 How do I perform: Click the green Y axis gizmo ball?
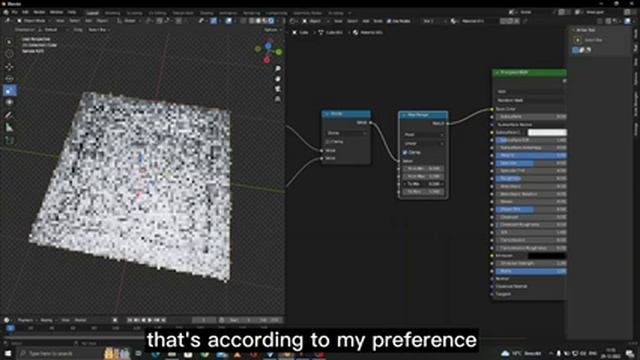279,52
